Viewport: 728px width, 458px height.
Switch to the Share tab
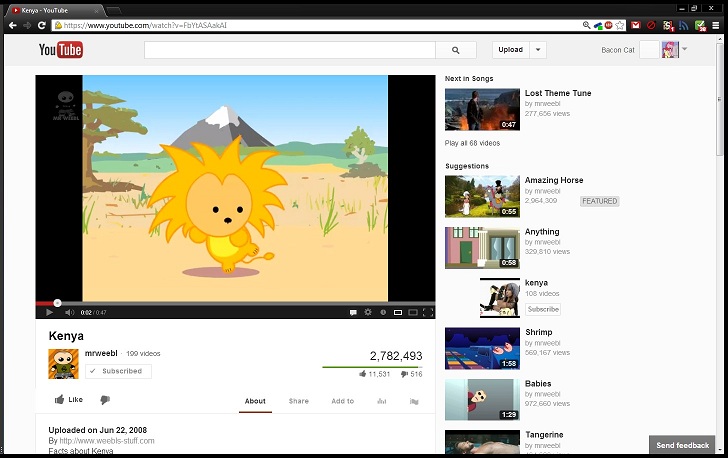click(x=299, y=401)
